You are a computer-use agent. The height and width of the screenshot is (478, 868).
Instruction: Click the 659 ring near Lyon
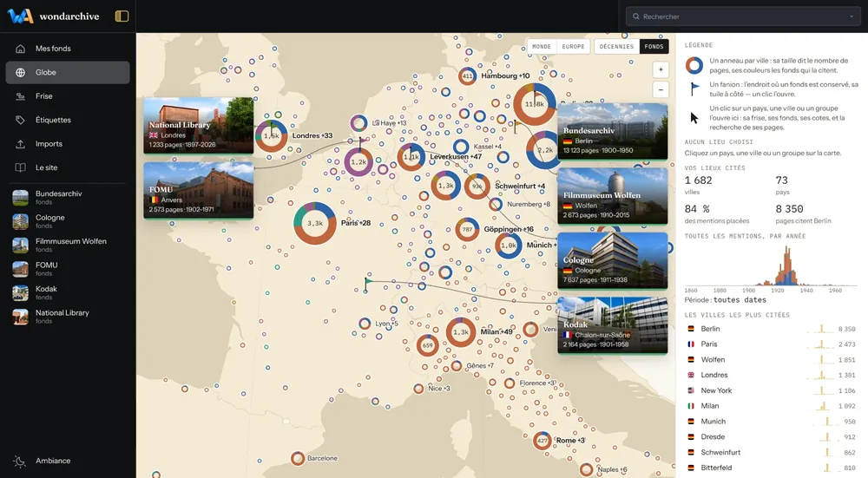(x=427, y=345)
